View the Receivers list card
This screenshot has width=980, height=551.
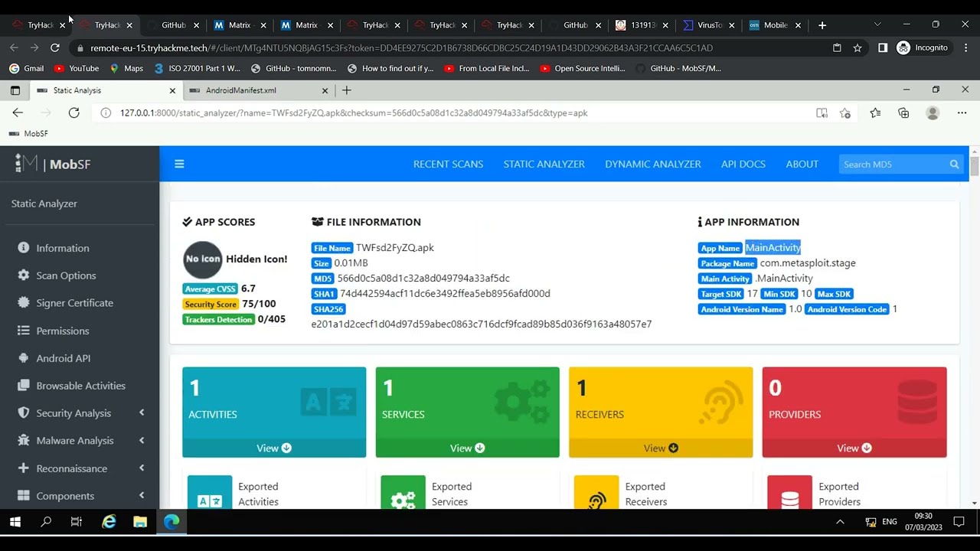click(x=661, y=448)
